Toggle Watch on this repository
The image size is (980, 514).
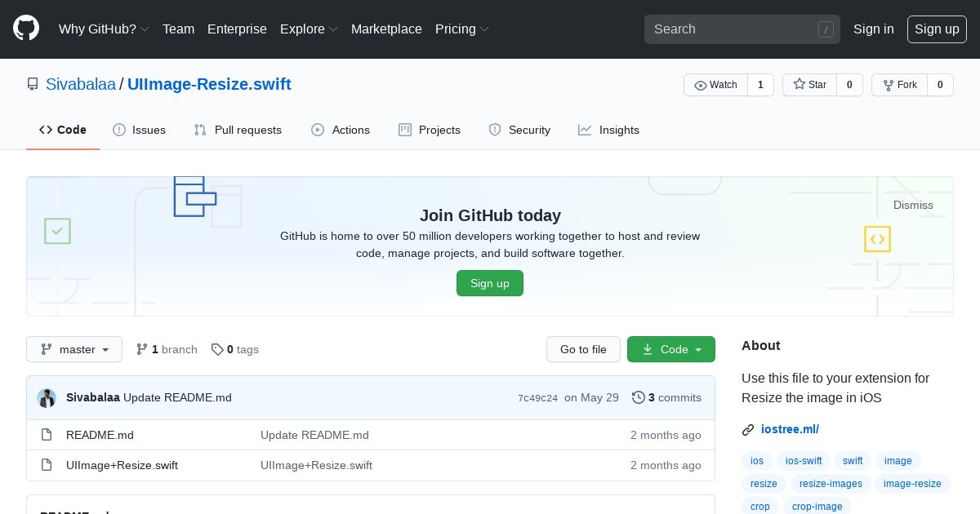point(715,85)
